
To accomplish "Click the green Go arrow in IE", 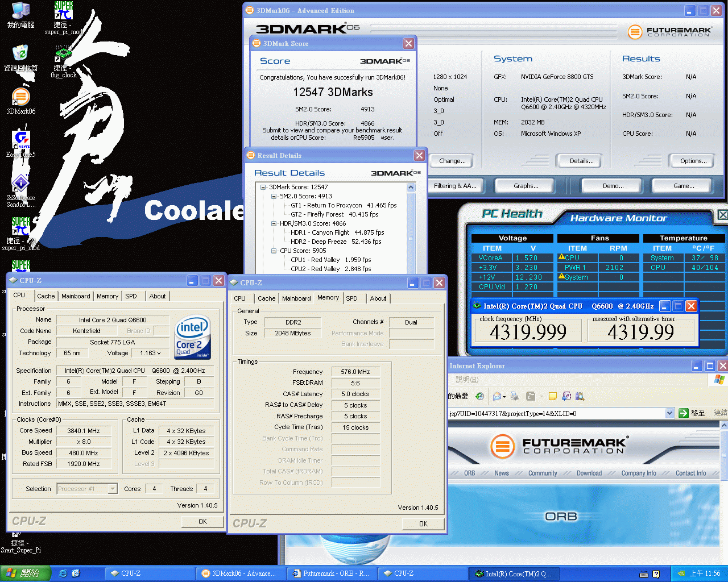I will click(684, 413).
